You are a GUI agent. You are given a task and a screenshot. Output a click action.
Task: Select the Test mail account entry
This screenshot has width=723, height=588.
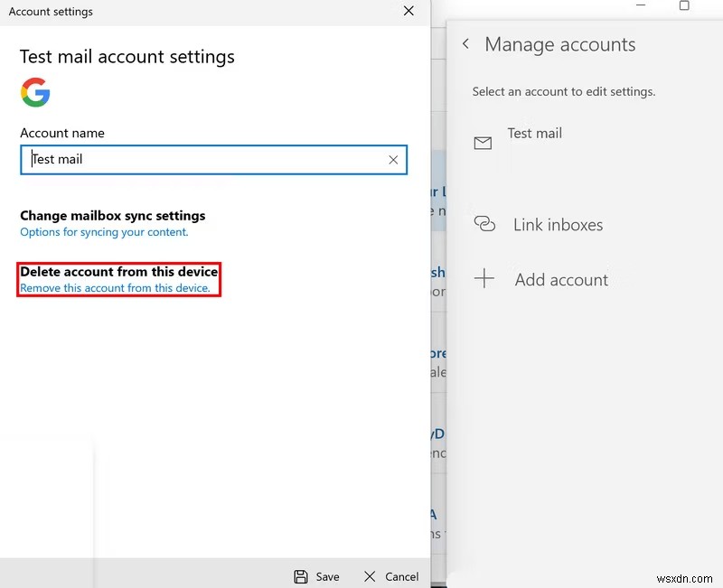535,133
